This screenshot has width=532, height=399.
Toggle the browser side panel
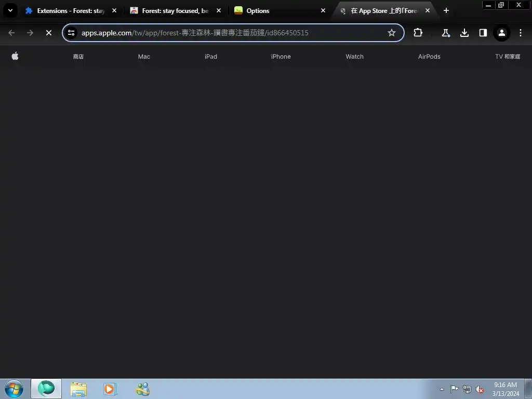click(x=483, y=33)
